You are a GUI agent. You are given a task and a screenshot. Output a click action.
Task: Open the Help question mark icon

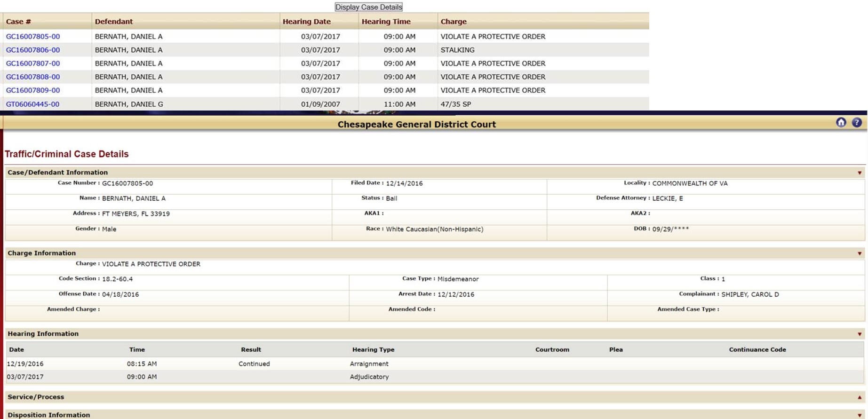(x=857, y=123)
